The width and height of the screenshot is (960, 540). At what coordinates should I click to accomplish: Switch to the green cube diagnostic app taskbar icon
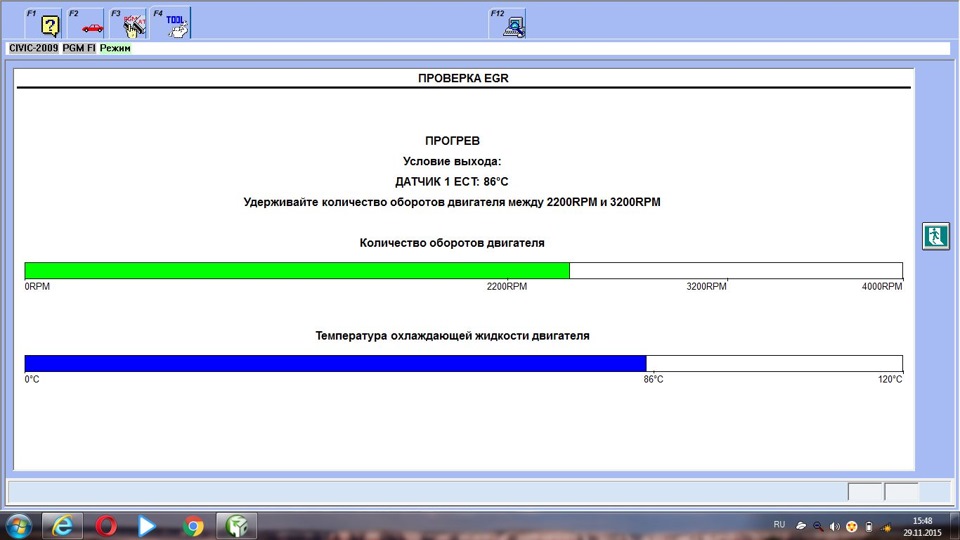236,526
